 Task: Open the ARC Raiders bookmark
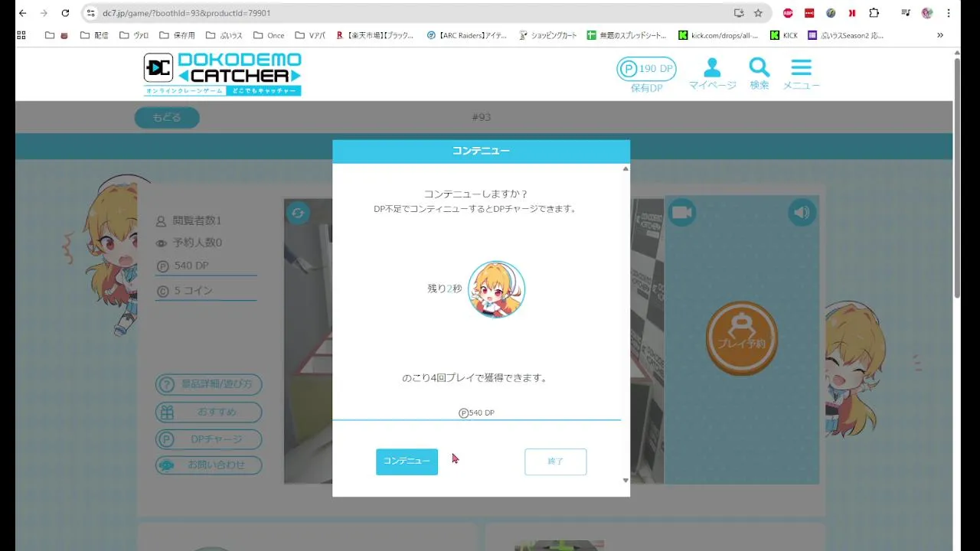(467, 35)
